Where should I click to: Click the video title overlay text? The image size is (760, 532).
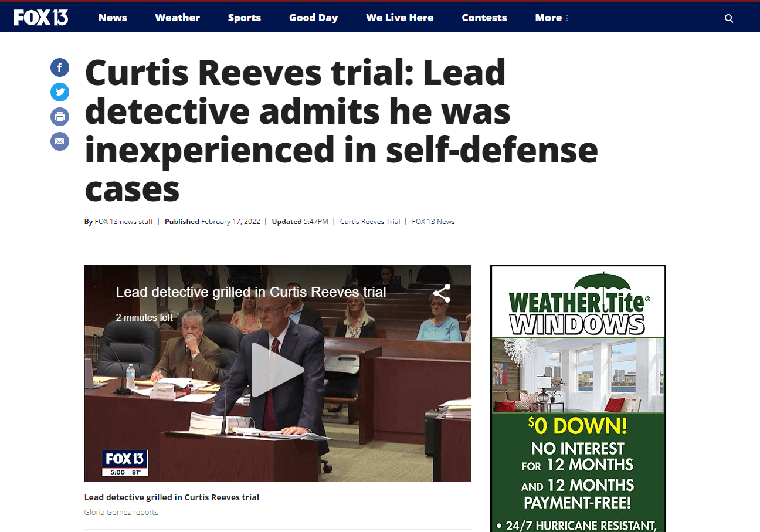(251, 292)
